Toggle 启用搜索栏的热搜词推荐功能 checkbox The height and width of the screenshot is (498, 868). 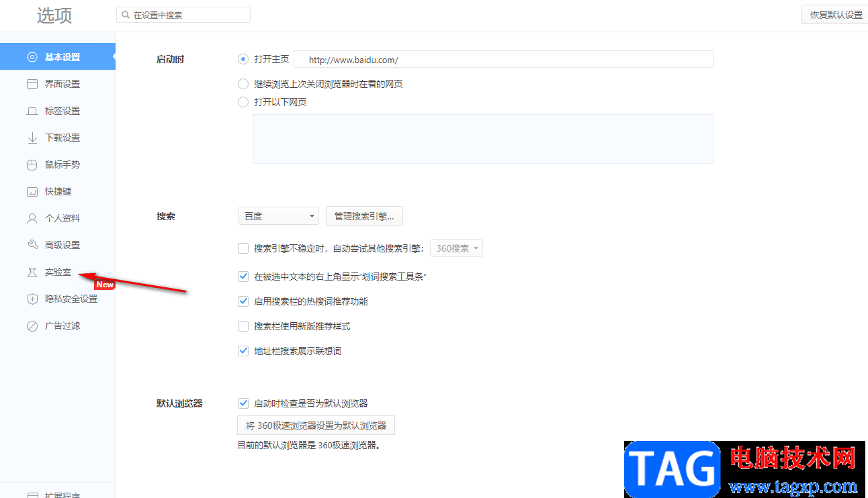tap(243, 301)
